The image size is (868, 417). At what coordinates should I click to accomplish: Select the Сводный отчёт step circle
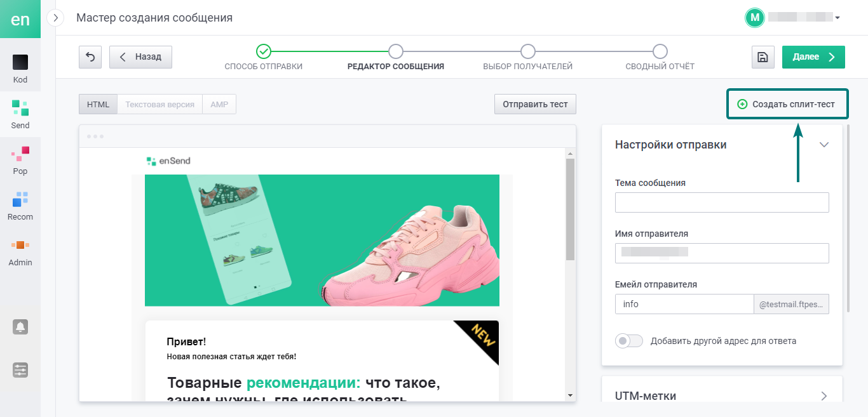click(660, 51)
